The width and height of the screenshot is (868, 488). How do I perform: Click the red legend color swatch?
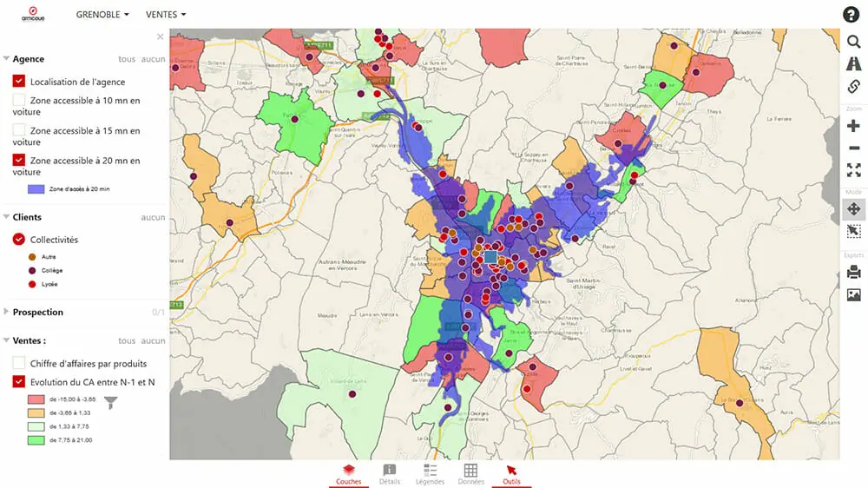(x=36, y=399)
